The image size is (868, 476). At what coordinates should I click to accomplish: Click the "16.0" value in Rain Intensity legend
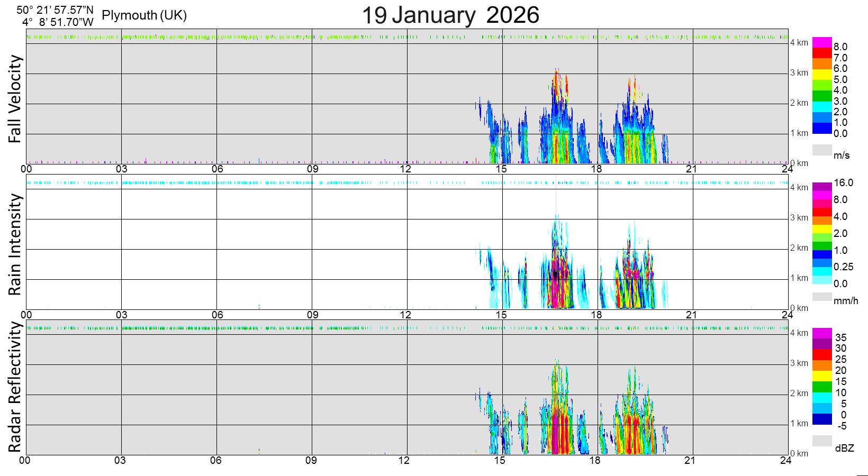pyautogui.click(x=844, y=183)
